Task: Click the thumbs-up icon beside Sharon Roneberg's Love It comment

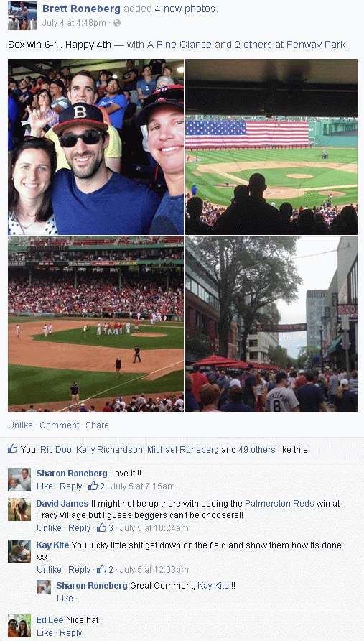Action: [x=93, y=486]
